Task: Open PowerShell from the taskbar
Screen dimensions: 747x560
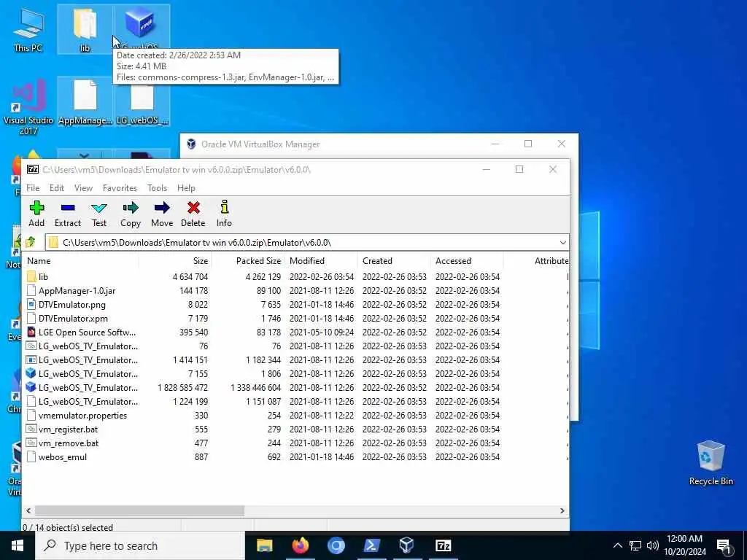Action: [371, 545]
